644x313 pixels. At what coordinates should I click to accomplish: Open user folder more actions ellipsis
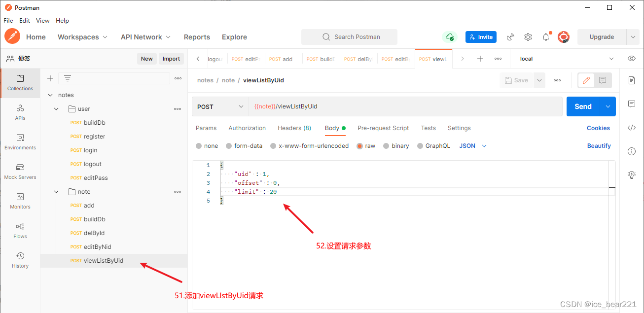click(x=178, y=109)
